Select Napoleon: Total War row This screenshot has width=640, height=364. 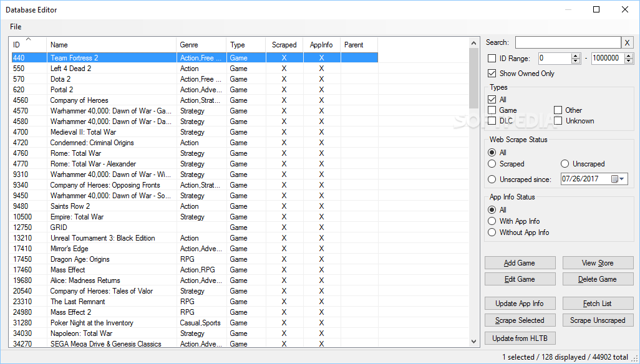click(x=194, y=333)
